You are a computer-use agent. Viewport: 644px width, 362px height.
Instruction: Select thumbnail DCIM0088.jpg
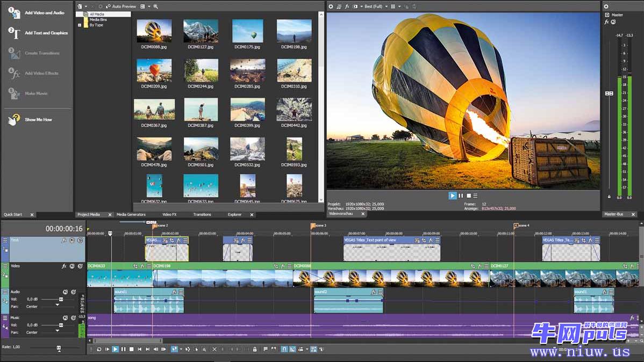coord(154,31)
